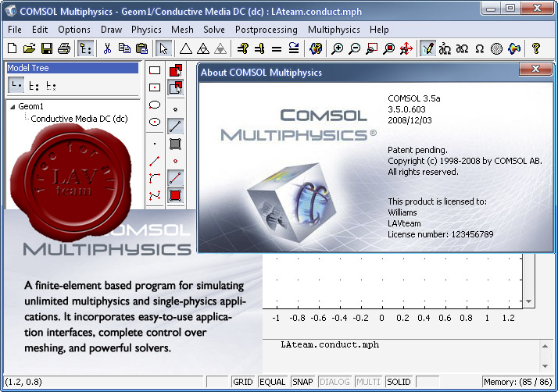The height and width of the screenshot is (392, 558).
Task: Select the corner-anchored Rectangle draw tool
Action: tap(155, 70)
